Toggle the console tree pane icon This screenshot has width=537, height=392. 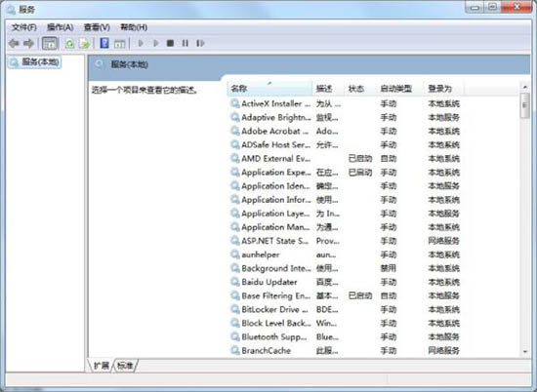(x=50, y=44)
